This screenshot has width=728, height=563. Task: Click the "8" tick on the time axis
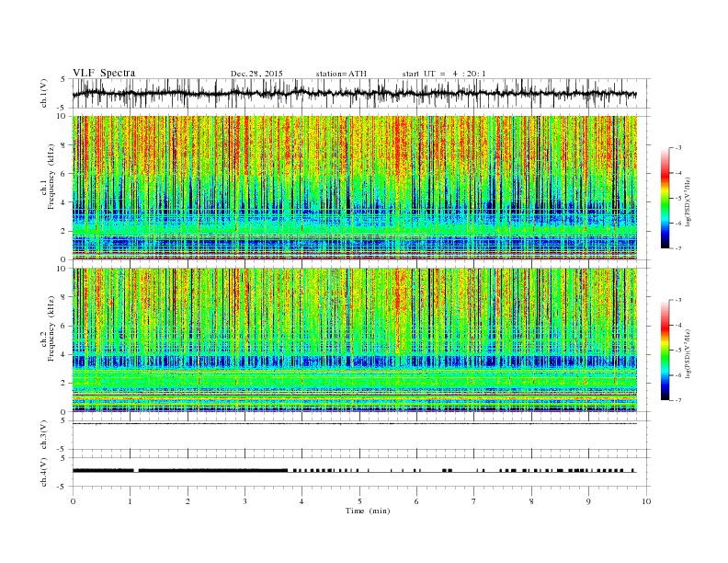point(531,501)
